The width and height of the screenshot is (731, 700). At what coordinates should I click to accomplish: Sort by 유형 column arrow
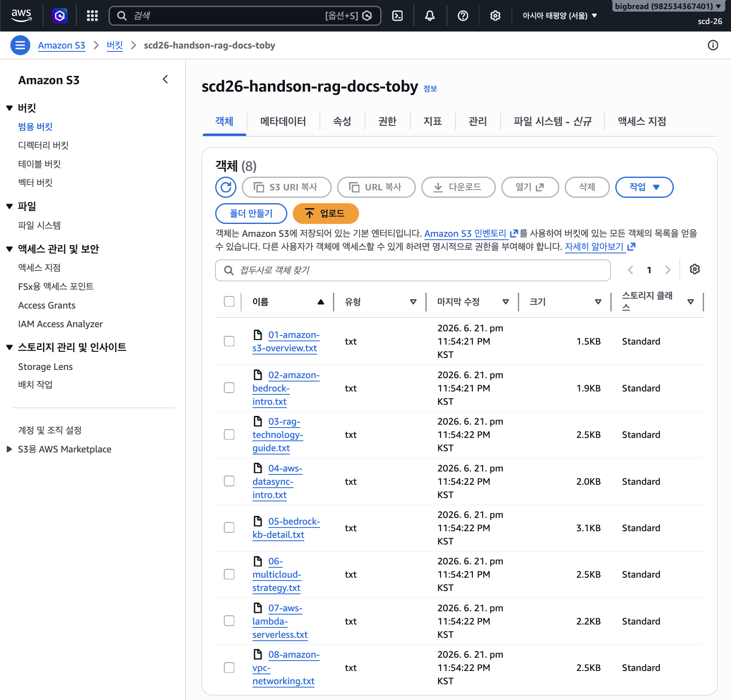click(413, 302)
